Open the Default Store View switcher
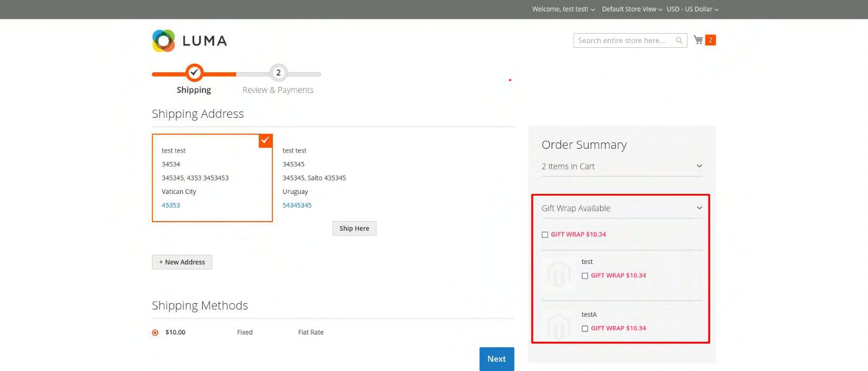 [631, 9]
